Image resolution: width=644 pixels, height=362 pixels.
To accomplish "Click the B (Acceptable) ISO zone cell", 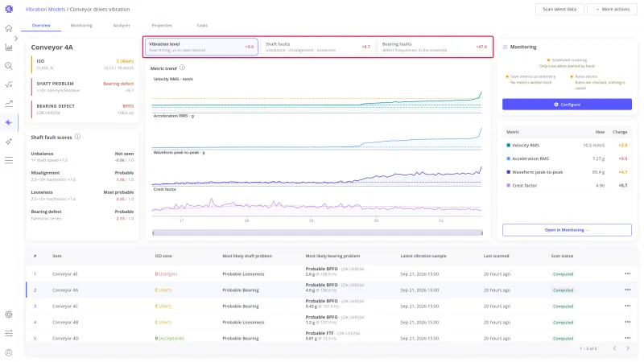I will pyautogui.click(x=170, y=339).
